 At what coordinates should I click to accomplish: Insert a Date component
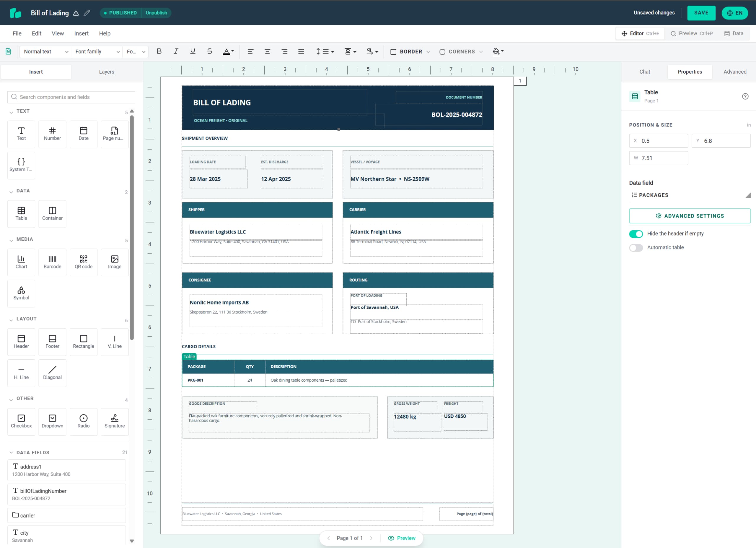pos(83,134)
